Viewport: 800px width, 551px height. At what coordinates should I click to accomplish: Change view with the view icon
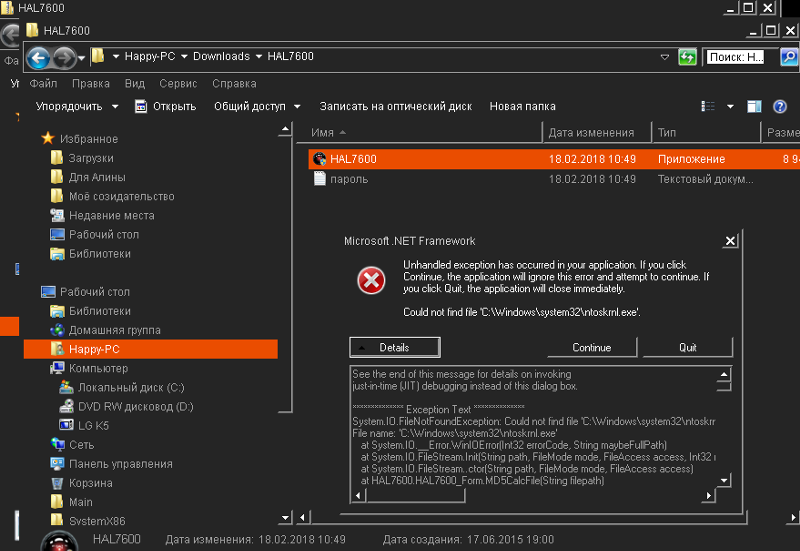click(x=708, y=106)
